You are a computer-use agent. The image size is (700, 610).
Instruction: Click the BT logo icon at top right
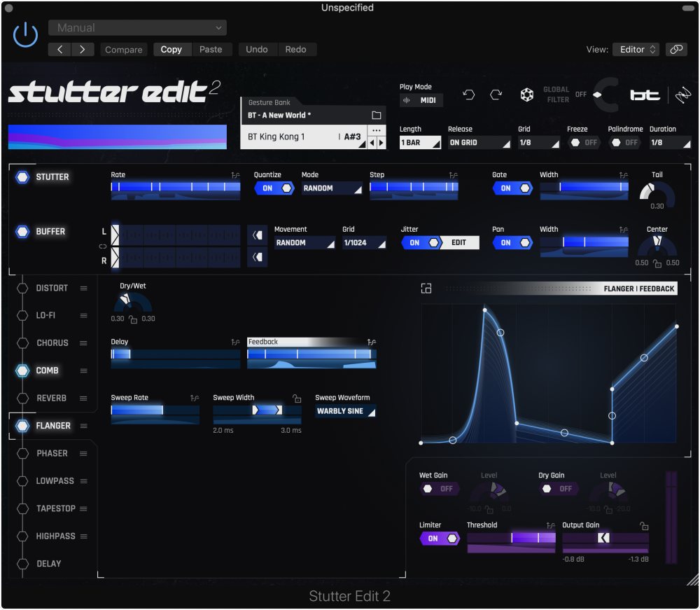pyautogui.click(x=644, y=95)
